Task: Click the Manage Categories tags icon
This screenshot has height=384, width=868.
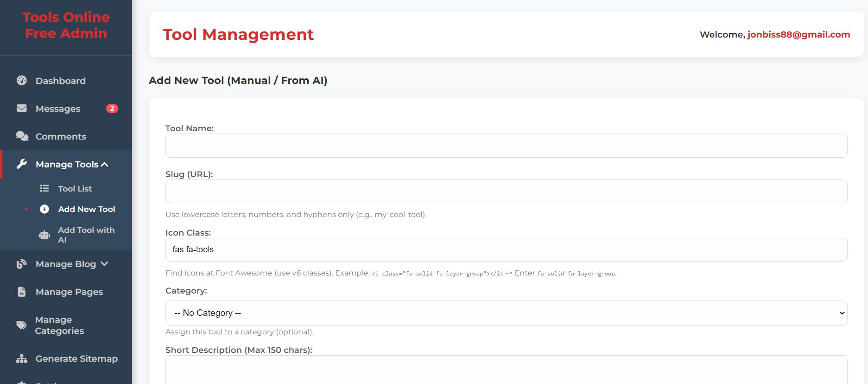Action: (22, 325)
